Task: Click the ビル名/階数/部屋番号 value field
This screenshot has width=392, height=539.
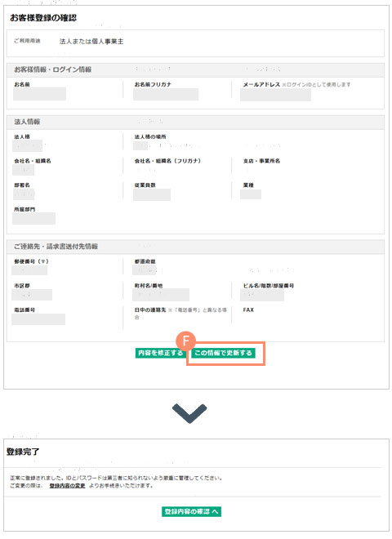Action: pyautogui.click(x=262, y=295)
